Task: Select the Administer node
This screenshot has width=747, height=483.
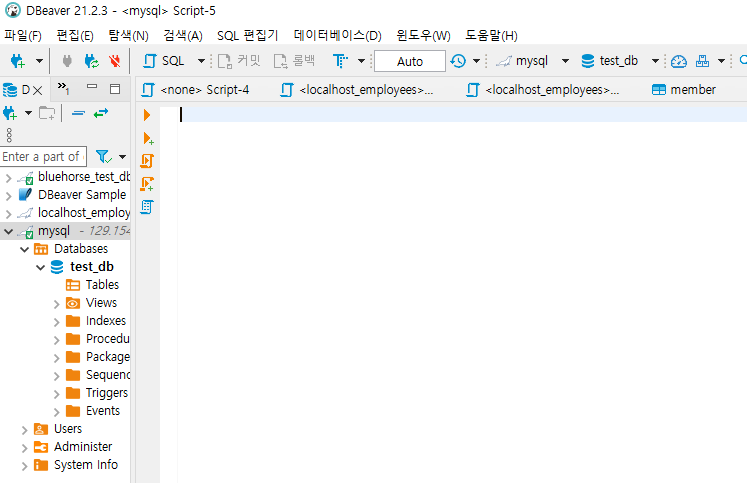Action: pyautogui.click(x=73, y=447)
